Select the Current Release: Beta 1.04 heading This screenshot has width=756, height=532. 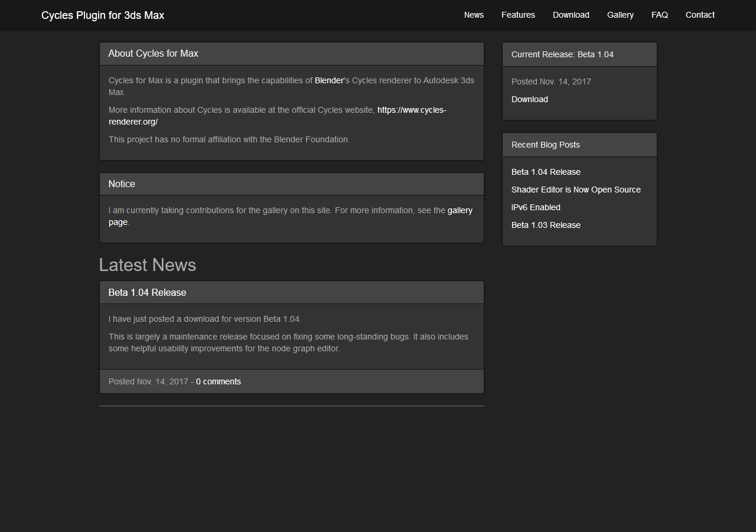(562, 54)
